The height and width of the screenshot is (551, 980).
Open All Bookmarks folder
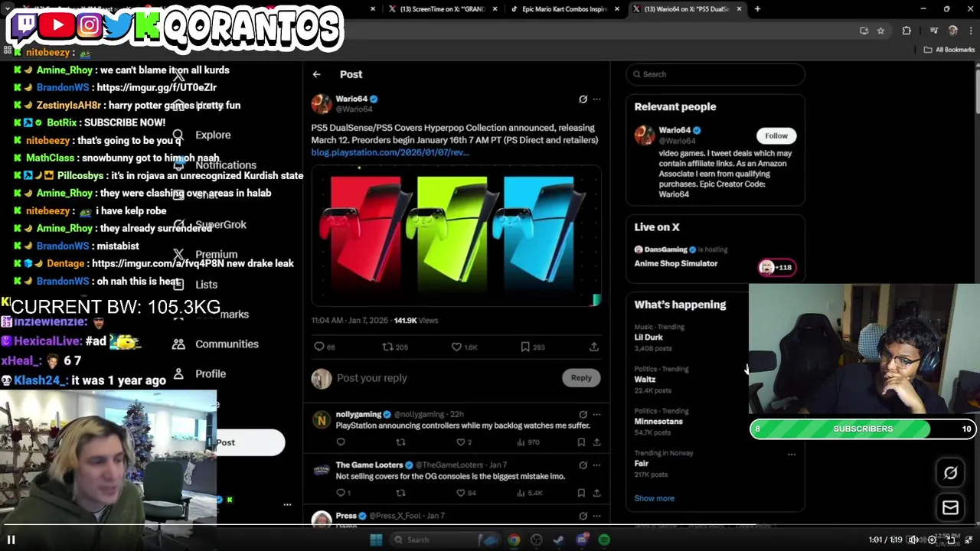pyautogui.click(x=949, y=50)
